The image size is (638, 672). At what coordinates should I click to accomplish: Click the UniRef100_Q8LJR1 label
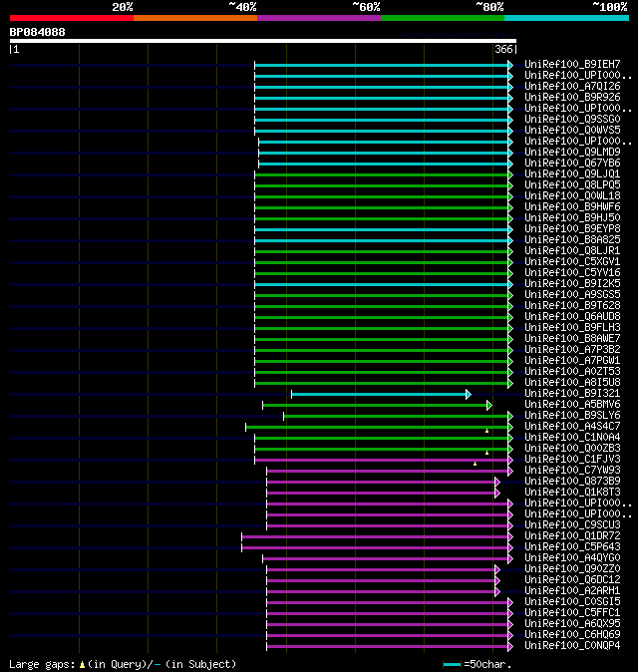(x=572, y=250)
